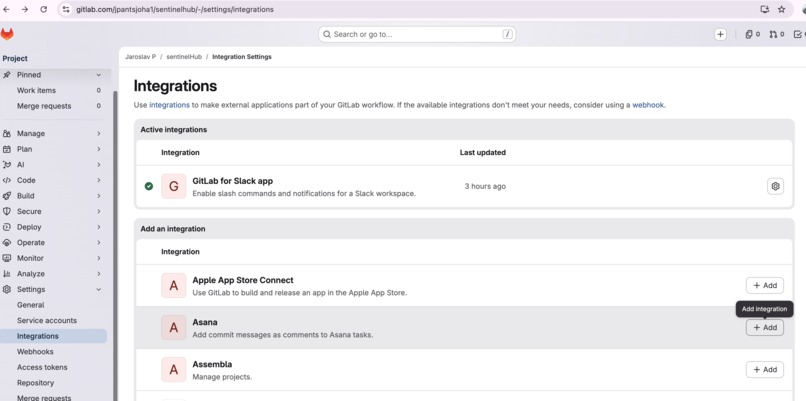Screen dimensions: 806x401
Task: Open Jaroslav P breadcrumb link
Action: (140, 57)
